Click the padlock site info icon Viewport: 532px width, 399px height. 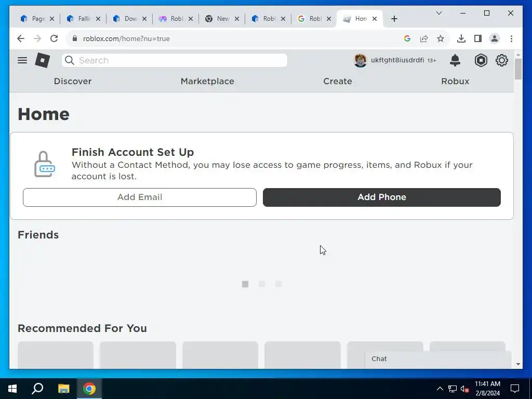tap(75, 38)
